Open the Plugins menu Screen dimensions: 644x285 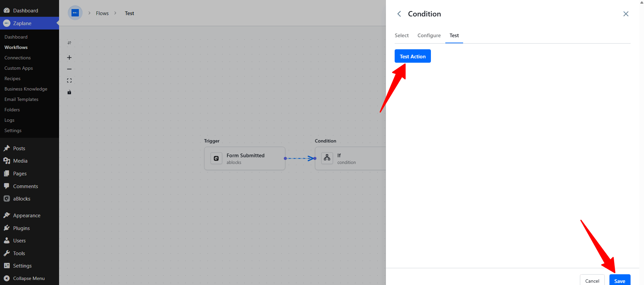30,228
